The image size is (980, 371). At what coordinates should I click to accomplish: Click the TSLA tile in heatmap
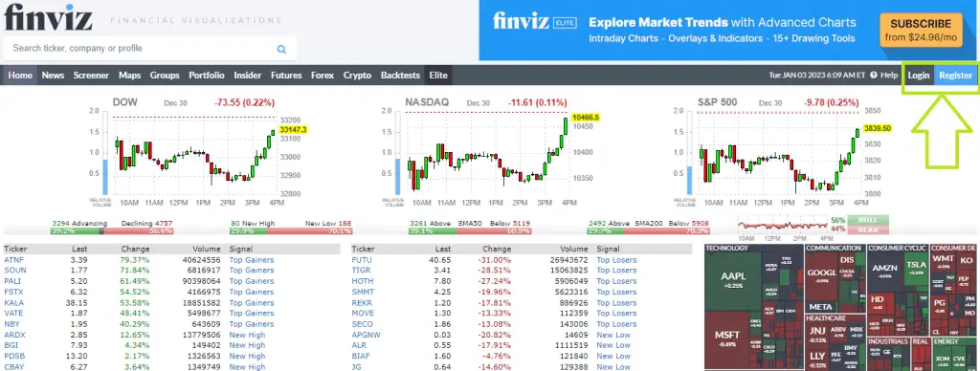tap(916, 268)
